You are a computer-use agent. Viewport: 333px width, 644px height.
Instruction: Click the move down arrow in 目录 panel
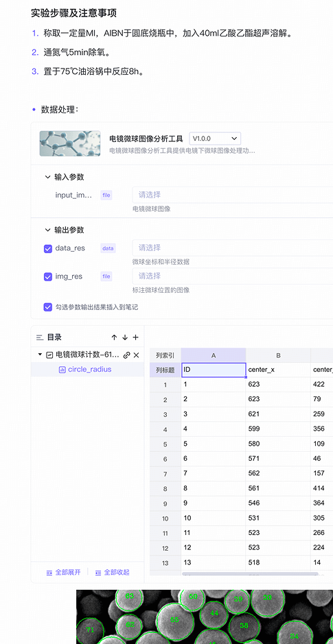125,337
